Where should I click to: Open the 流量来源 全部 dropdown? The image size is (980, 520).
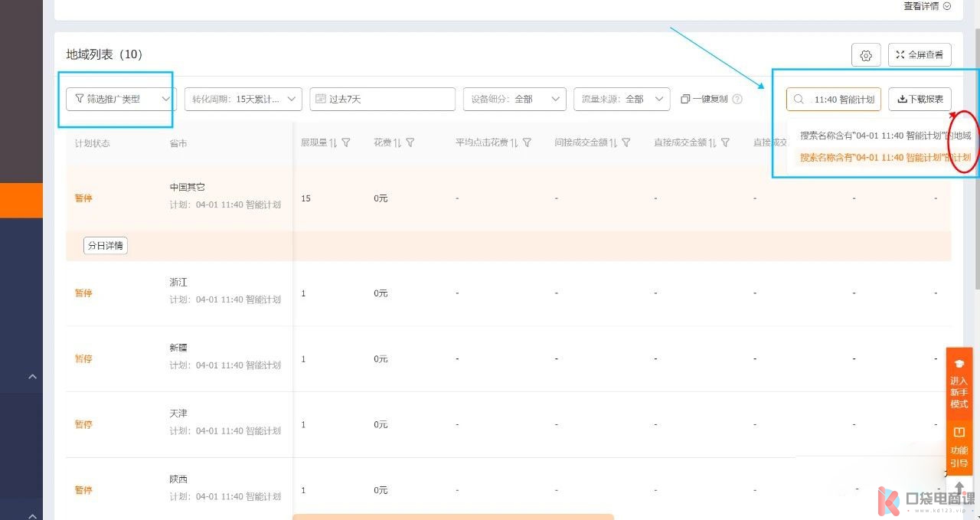[621, 99]
